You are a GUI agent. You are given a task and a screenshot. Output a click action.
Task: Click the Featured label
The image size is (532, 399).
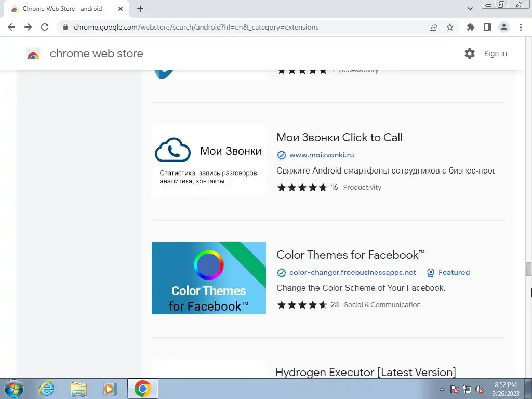pos(454,272)
